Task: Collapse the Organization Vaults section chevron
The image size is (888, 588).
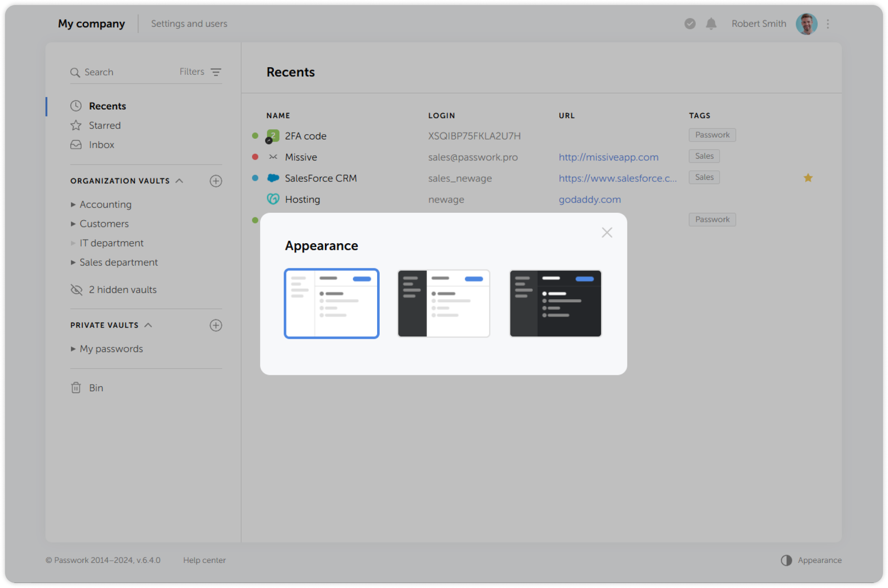Action: coord(179,181)
